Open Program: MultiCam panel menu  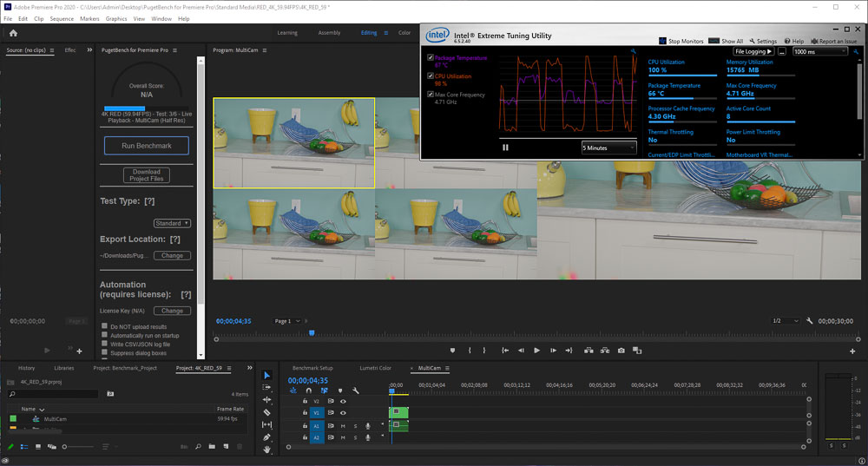tap(265, 50)
